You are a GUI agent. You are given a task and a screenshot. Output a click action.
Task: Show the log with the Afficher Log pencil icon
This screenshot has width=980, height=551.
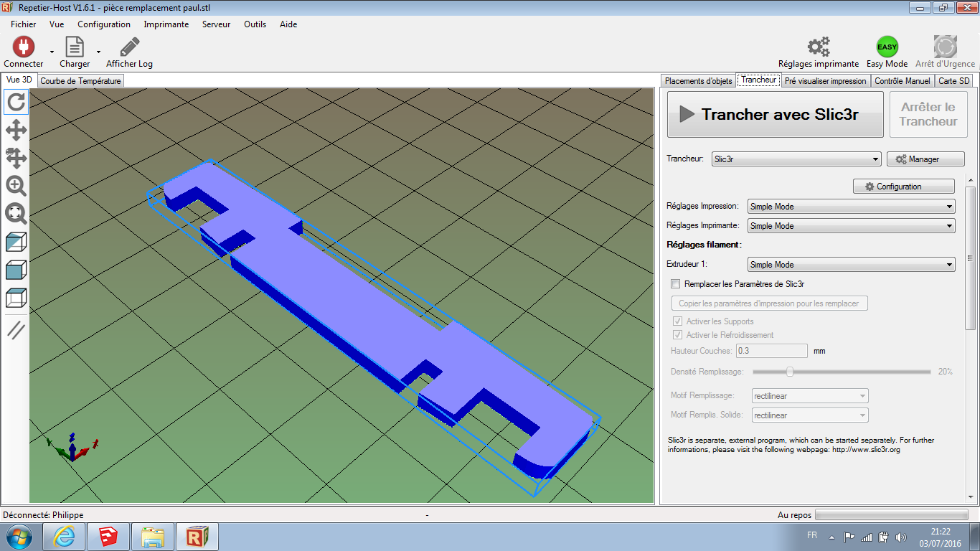click(130, 47)
